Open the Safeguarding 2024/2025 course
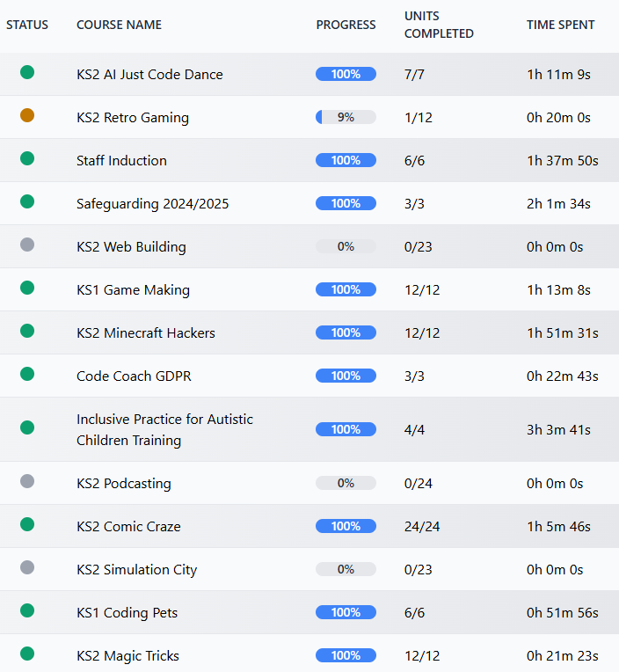Viewport: 619px width, 672px height. (152, 204)
